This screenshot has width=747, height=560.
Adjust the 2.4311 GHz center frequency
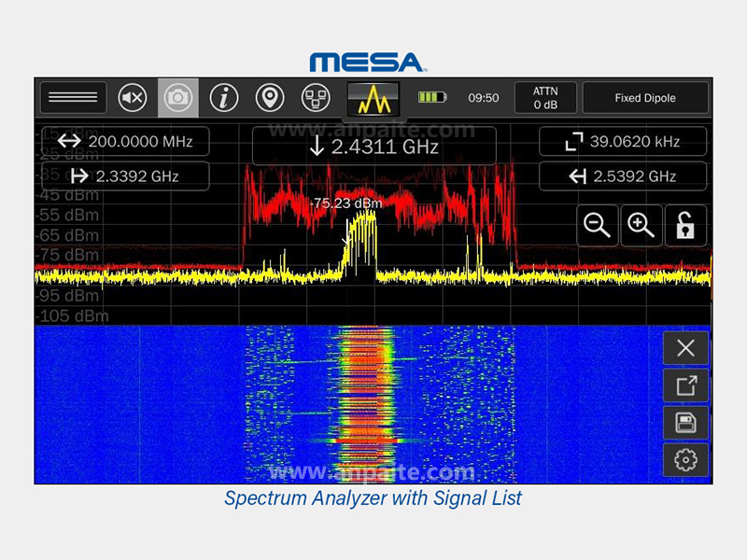coord(373,146)
